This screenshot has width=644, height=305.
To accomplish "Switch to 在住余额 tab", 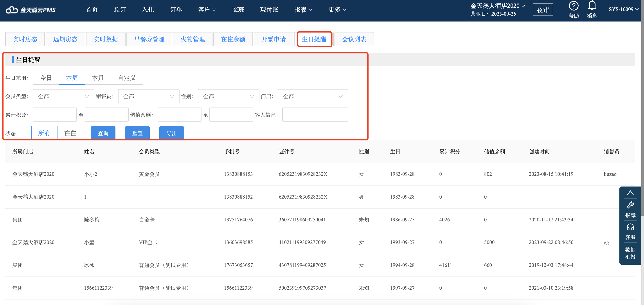I will [x=233, y=39].
